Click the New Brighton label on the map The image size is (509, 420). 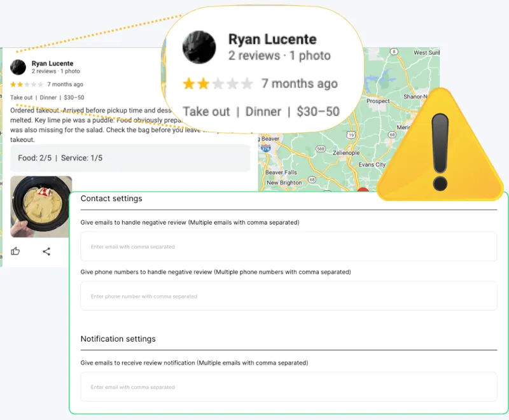coord(284,183)
